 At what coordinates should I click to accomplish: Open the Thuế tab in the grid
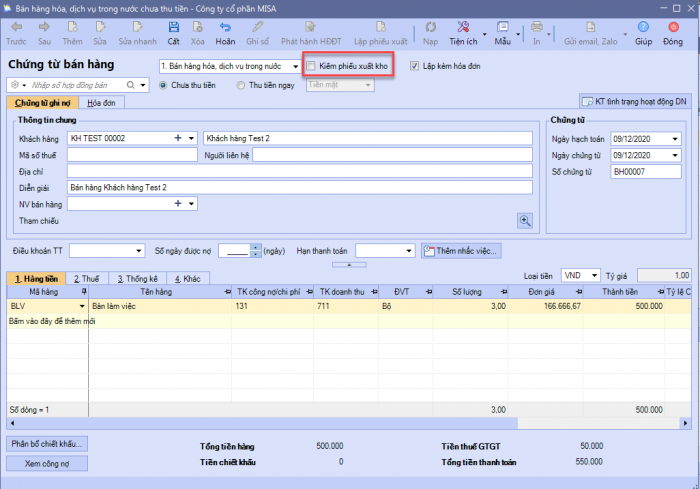click(84, 278)
